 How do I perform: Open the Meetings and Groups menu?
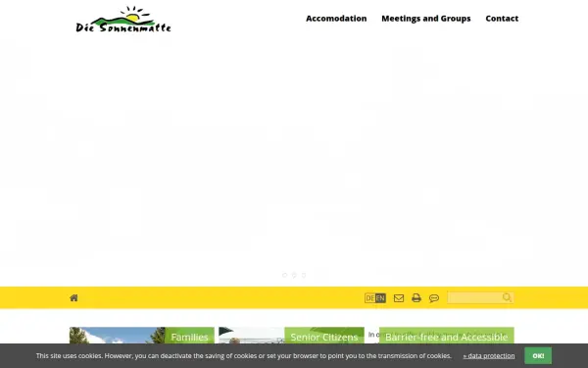pos(425,19)
